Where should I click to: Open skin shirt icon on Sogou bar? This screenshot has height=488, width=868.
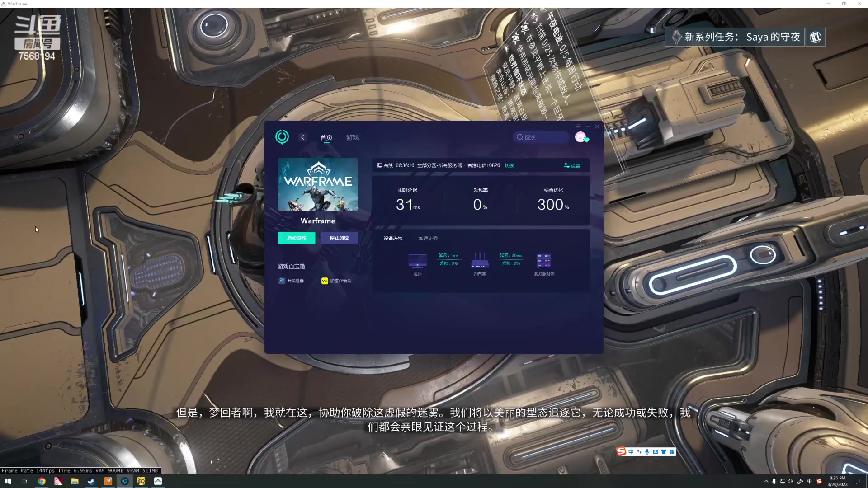664,451
